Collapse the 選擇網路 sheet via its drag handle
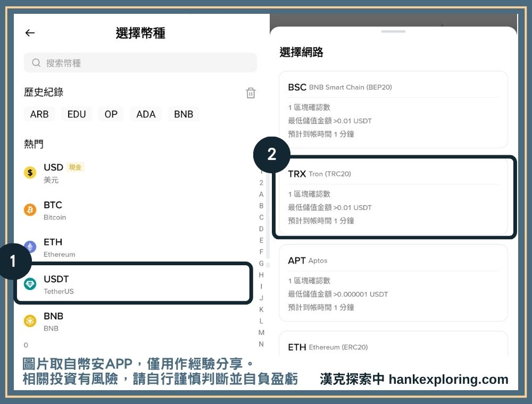The width and height of the screenshot is (532, 404). [x=393, y=31]
